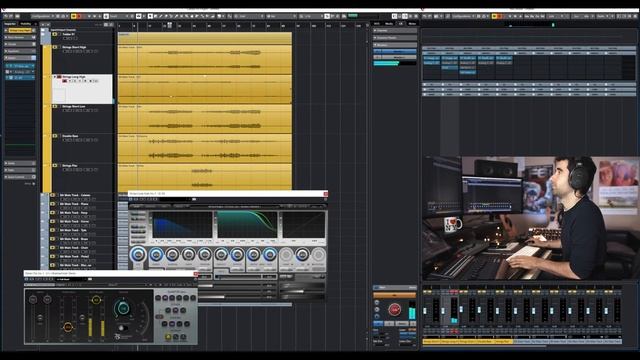This screenshot has width=640, height=360.
Task: Open Touch automation mode dropdown
Action: click(118, 16)
